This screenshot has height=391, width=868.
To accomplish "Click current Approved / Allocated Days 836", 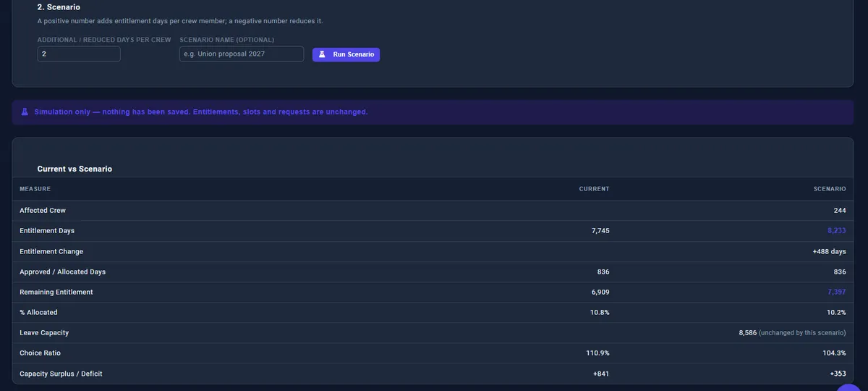I will click(603, 272).
